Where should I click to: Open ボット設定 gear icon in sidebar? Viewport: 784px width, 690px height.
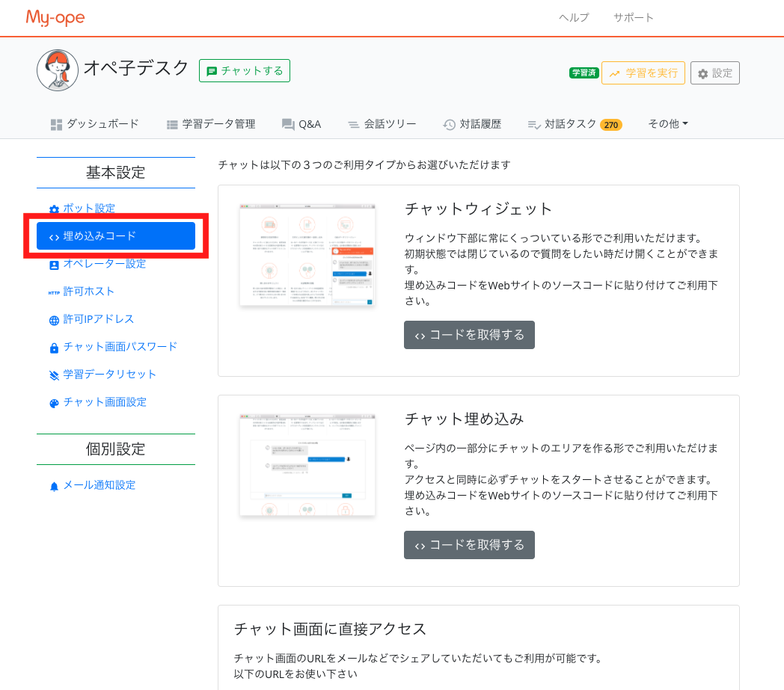(x=54, y=209)
